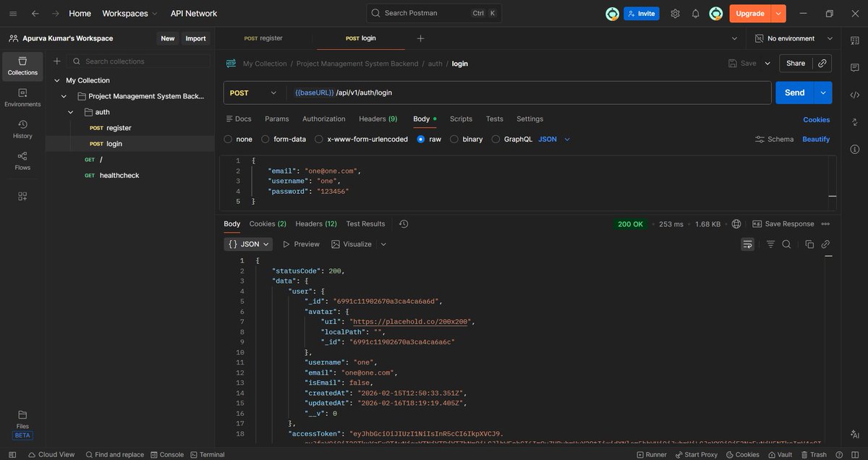Open the request info icon in right sidebar
The width and height of the screenshot is (868, 460).
[x=854, y=150]
